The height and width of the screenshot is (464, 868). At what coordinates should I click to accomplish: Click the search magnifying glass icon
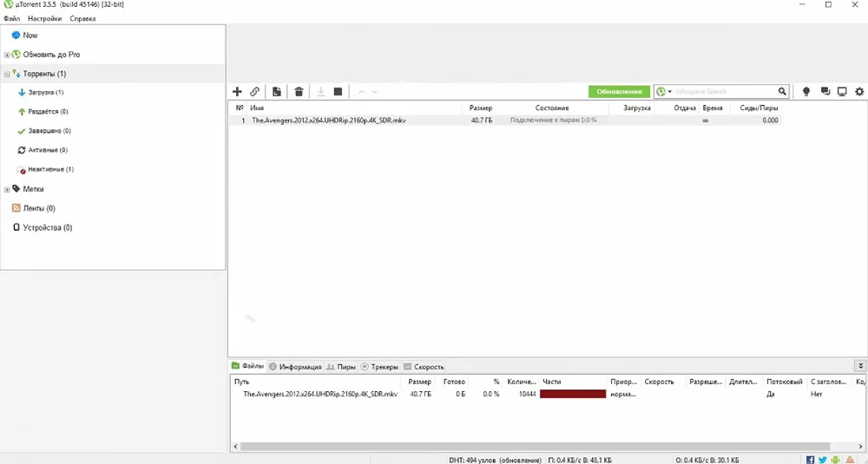(782, 91)
